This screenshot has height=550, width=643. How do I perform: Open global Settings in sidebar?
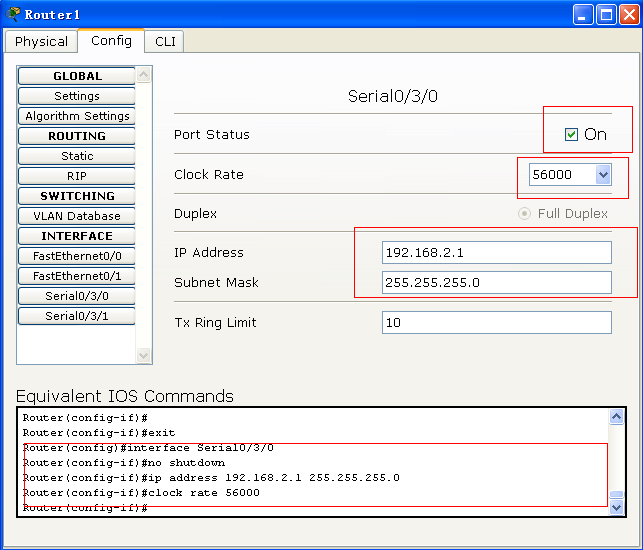tap(77, 96)
